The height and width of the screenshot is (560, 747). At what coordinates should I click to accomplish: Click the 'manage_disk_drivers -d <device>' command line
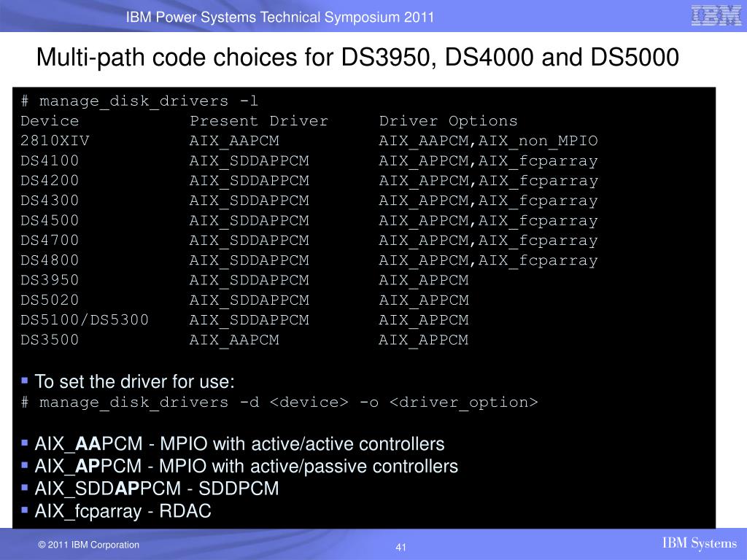click(x=279, y=402)
